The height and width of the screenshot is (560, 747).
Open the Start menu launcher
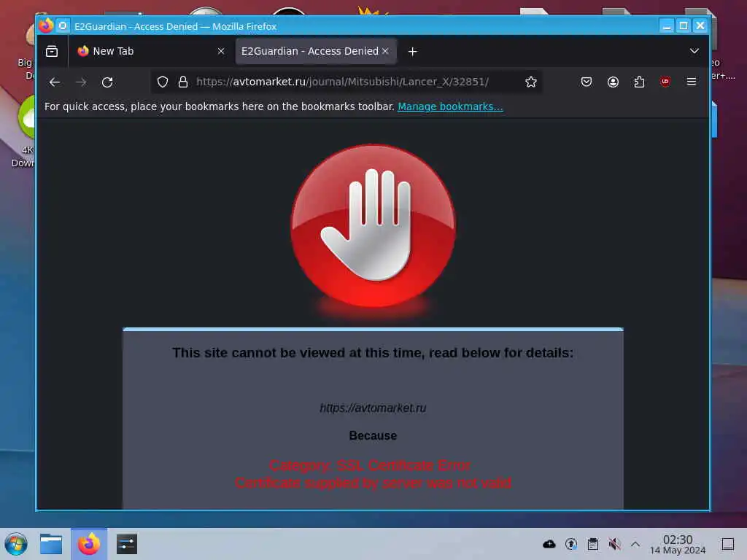[x=16, y=544]
